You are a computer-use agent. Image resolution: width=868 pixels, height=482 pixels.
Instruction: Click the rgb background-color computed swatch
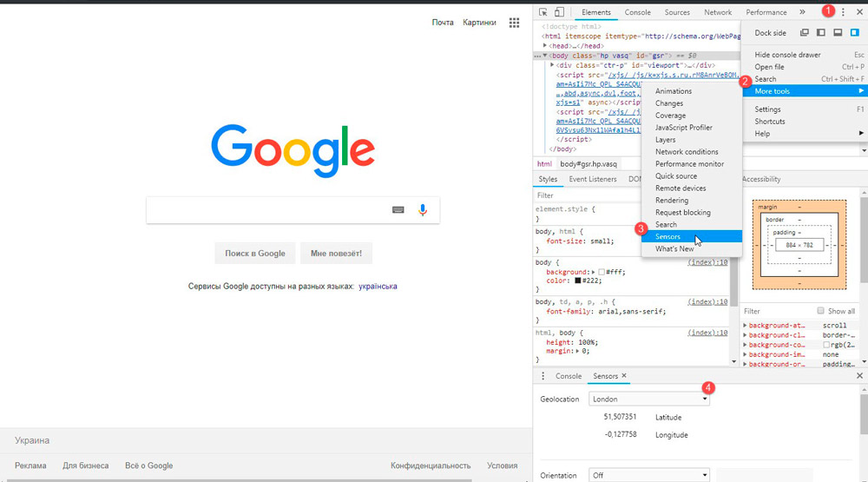tap(826, 345)
